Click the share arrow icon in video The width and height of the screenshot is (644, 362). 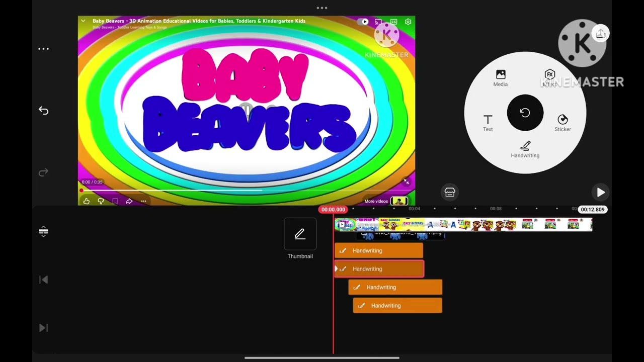pos(129,201)
